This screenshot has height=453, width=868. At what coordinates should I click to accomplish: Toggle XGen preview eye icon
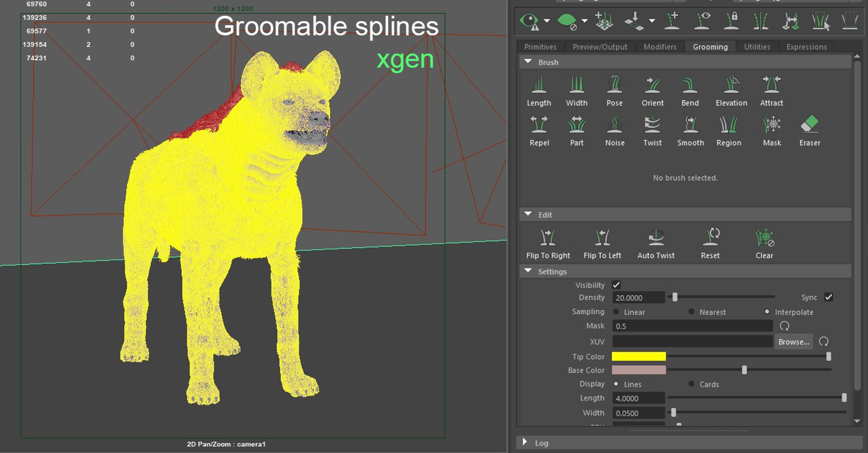[x=529, y=21]
